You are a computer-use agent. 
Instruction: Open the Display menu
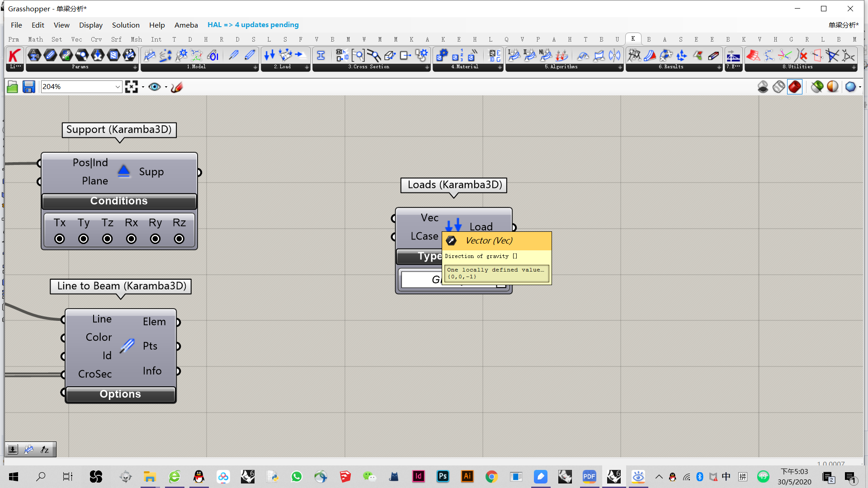pos(90,25)
